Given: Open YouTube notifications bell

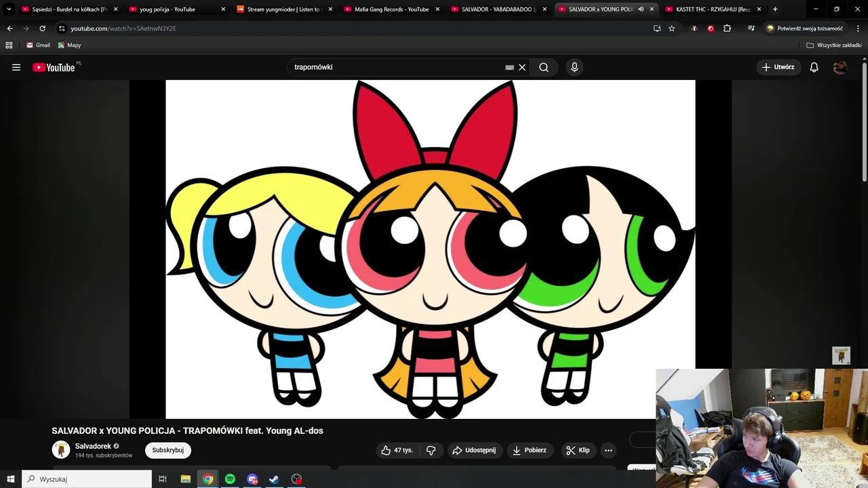Looking at the screenshot, I should click(x=814, y=67).
